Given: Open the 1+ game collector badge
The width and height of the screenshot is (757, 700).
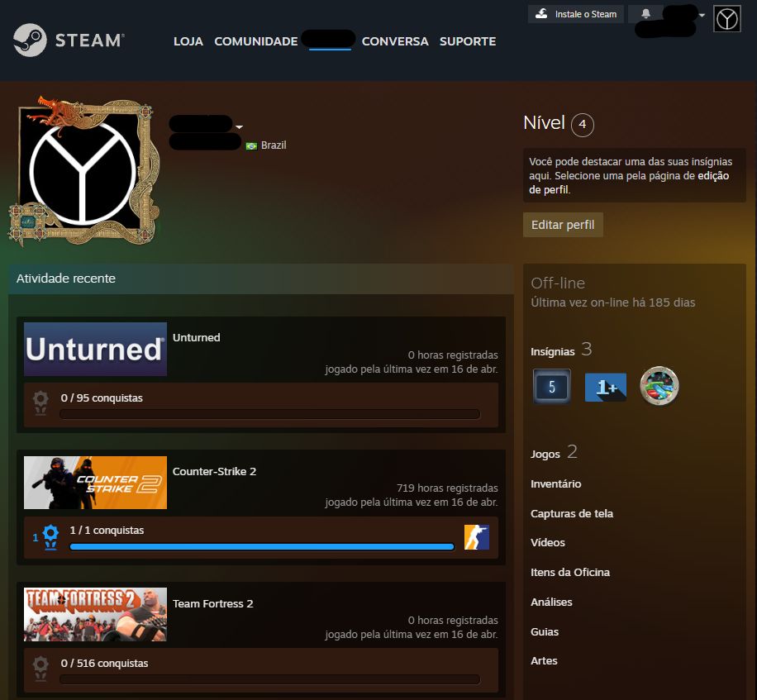Looking at the screenshot, I should pos(606,387).
